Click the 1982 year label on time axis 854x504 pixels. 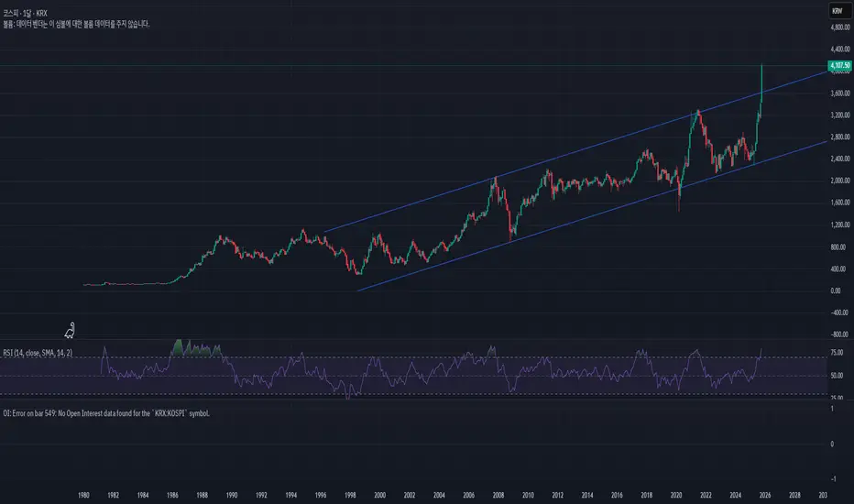(113, 495)
